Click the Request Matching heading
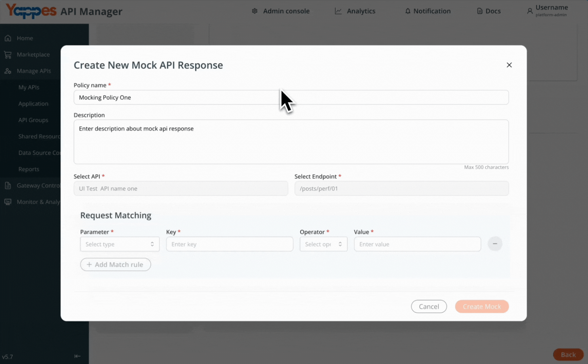The width and height of the screenshot is (588, 364). 116,215
